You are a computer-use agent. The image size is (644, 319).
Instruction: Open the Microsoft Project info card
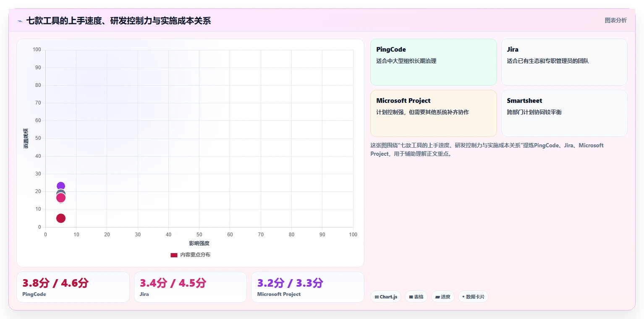tap(433, 113)
